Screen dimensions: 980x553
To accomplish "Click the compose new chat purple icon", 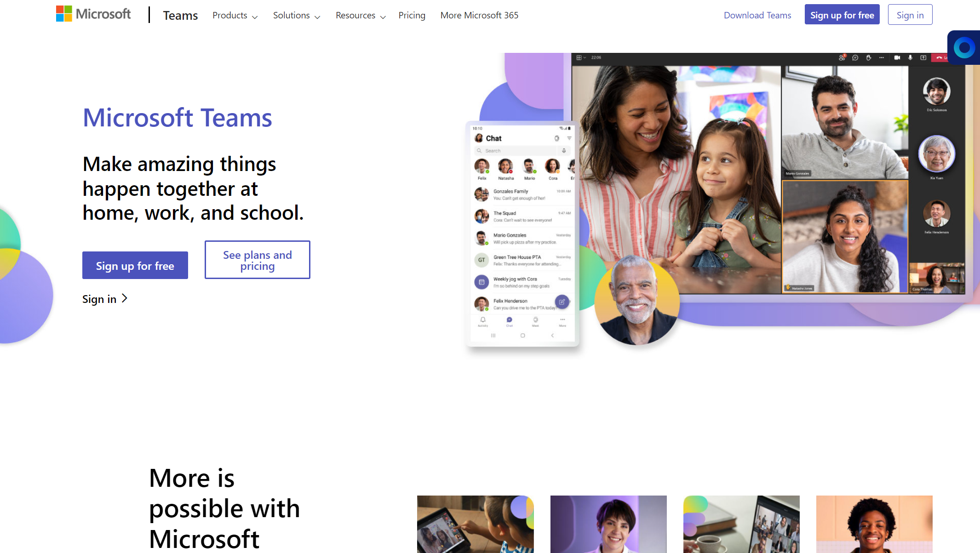I will [x=562, y=302].
